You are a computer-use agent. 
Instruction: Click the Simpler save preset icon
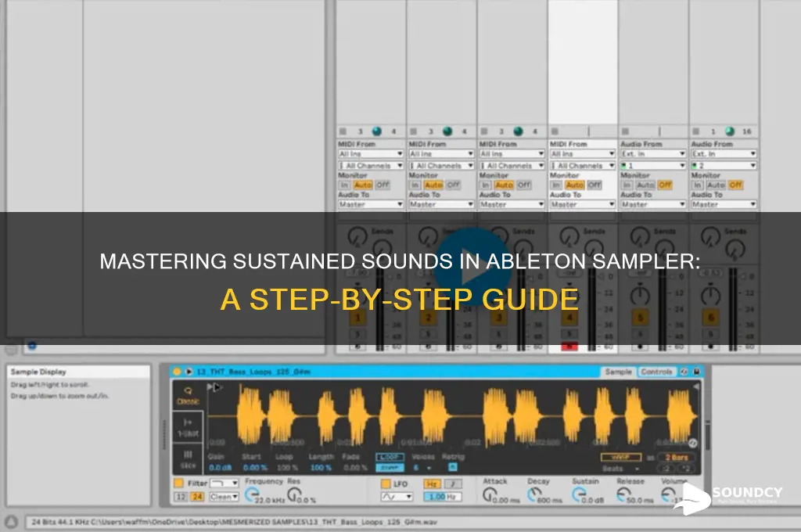pyautogui.click(x=696, y=372)
